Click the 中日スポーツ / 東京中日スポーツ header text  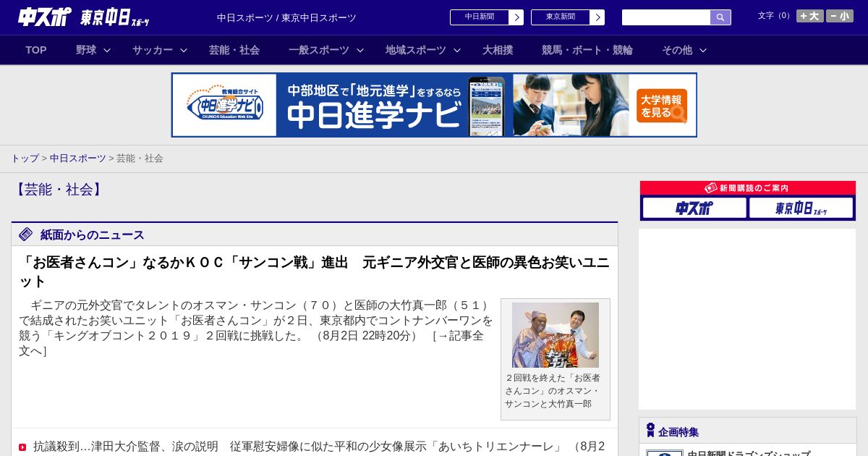[286, 17]
